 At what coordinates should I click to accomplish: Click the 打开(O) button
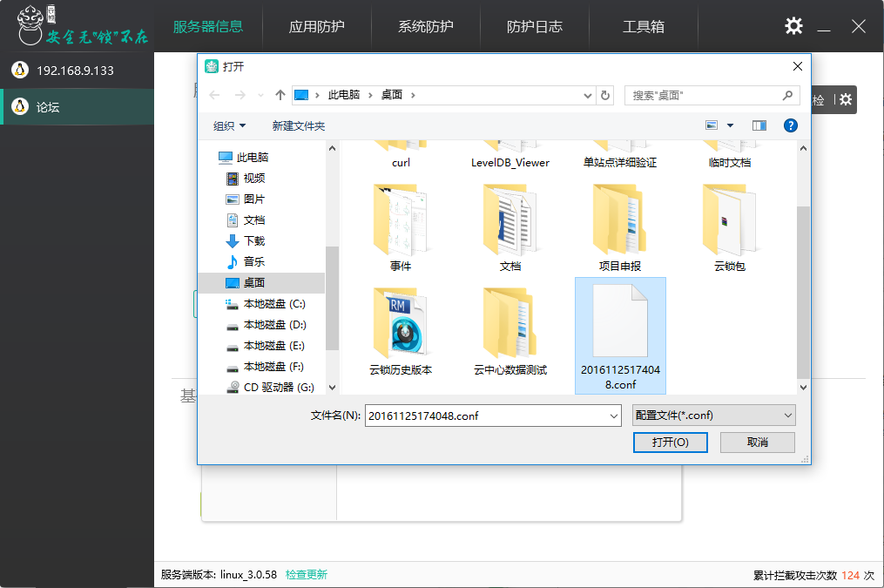671,442
